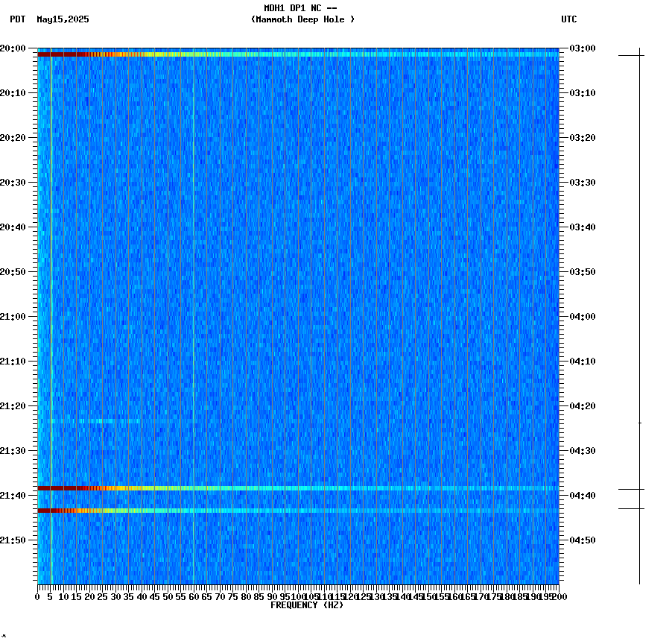Click the UTC timezone label

(570, 20)
